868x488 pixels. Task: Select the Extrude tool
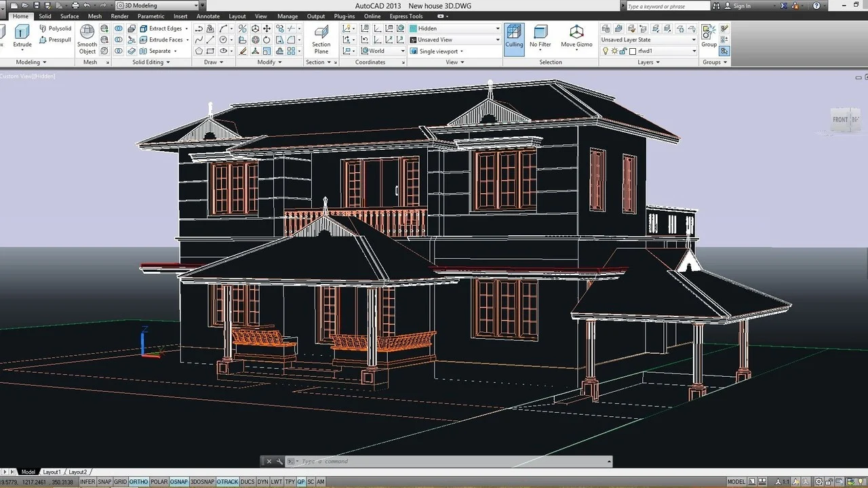pyautogui.click(x=22, y=37)
